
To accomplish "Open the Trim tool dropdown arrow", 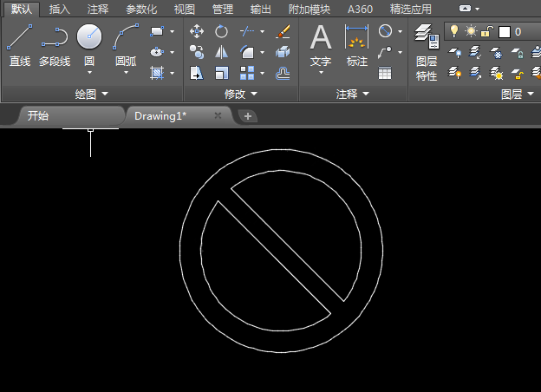I will point(262,32).
